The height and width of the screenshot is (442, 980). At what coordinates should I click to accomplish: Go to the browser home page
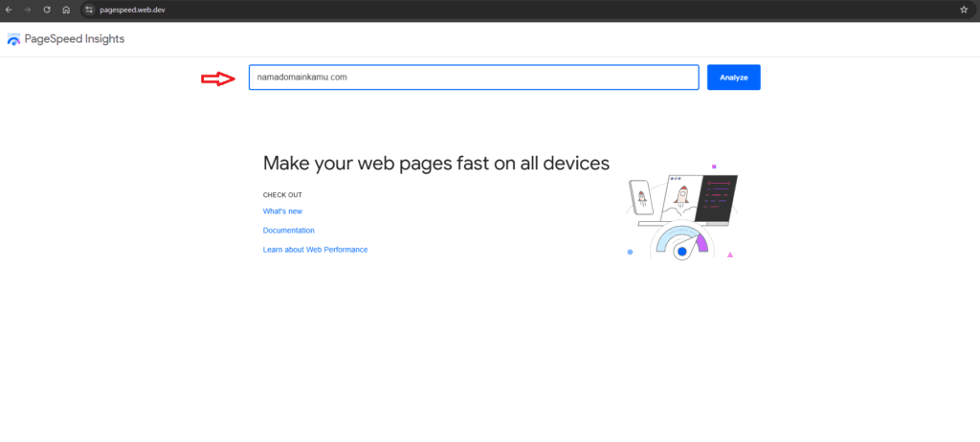tap(64, 9)
